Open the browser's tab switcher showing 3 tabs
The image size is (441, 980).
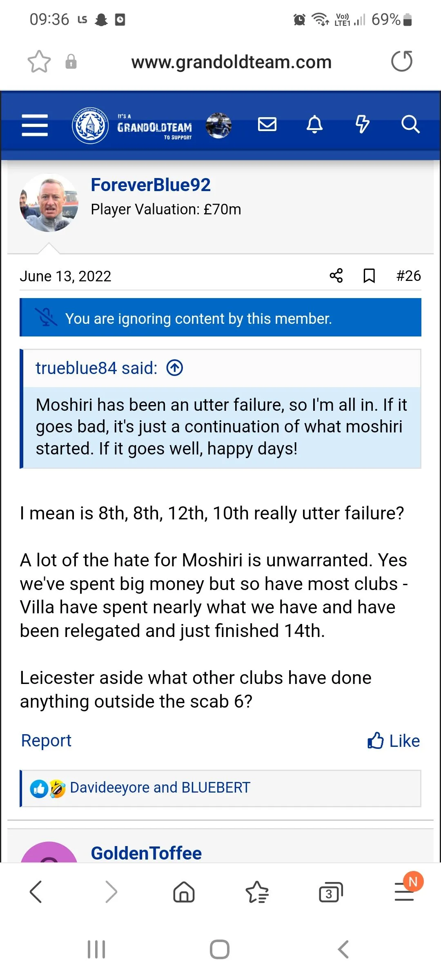(330, 892)
